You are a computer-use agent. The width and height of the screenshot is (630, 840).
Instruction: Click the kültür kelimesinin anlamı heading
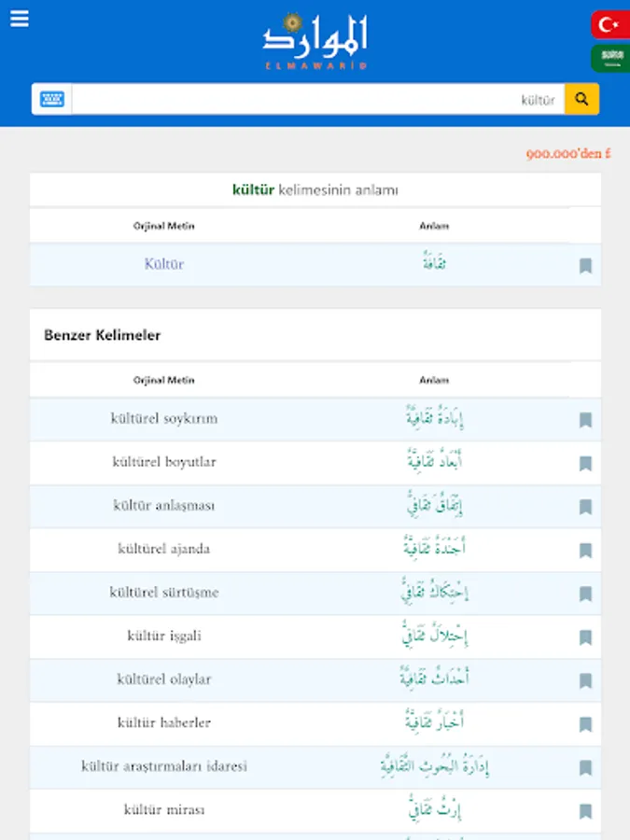click(x=315, y=189)
